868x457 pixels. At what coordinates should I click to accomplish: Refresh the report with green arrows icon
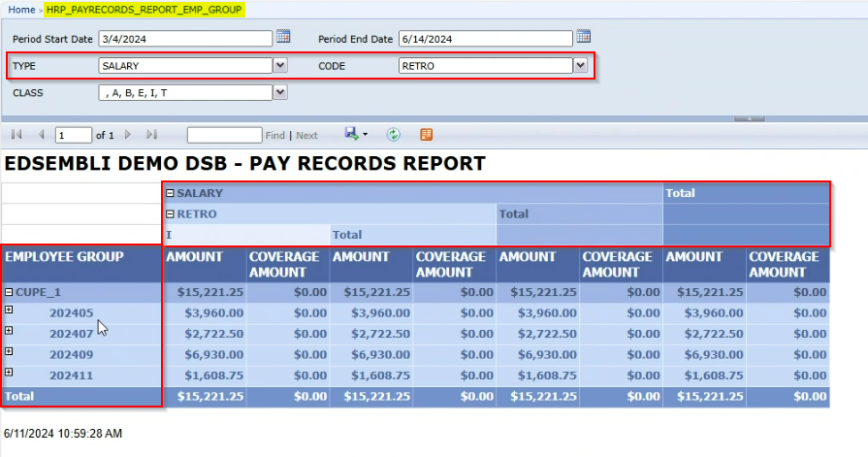393,135
